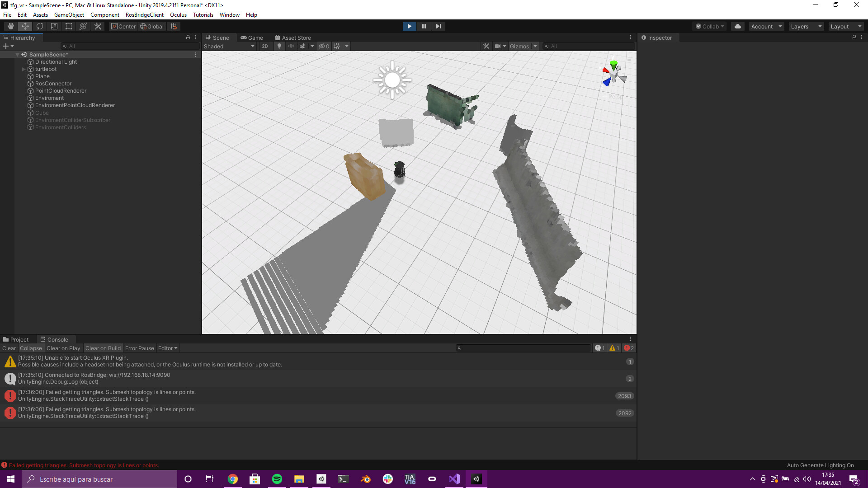The height and width of the screenshot is (488, 868).
Task: Select the PointCloudRenderer object
Action: coord(61,90)
